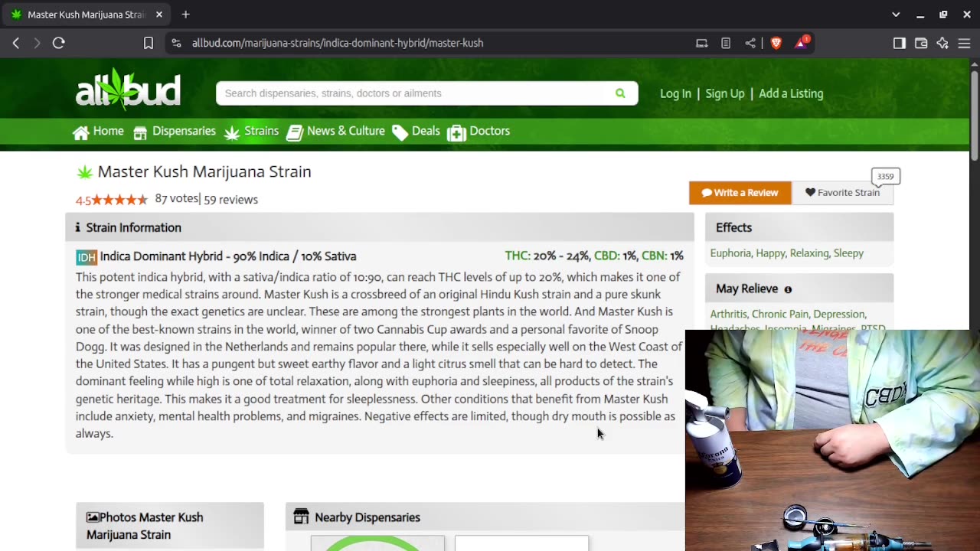Open the Doctors menu
980x551 pixels.
coord(479,132)
